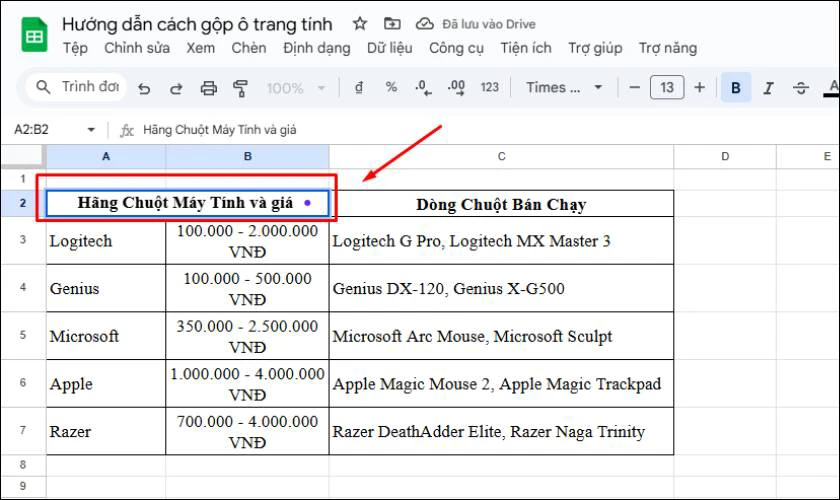Open the Xem menu
This screenshot has height=500, width=840.
coord(200,48)
